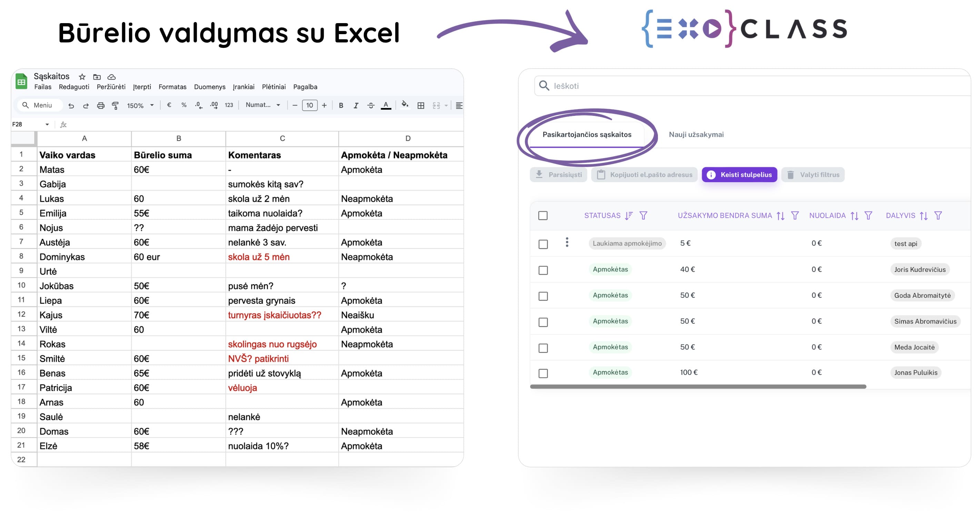Sort the DALYVIS column
This screenshot has height=512, width=980.
924,216
